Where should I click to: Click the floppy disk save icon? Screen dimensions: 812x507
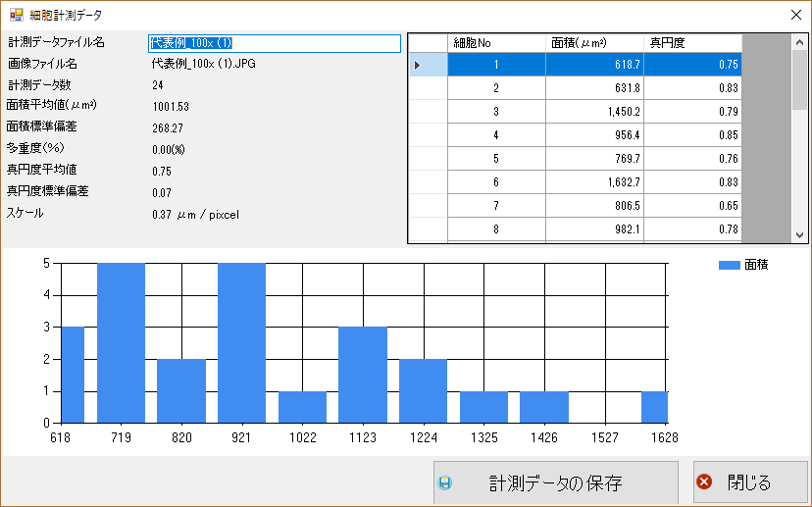[445, 482]
